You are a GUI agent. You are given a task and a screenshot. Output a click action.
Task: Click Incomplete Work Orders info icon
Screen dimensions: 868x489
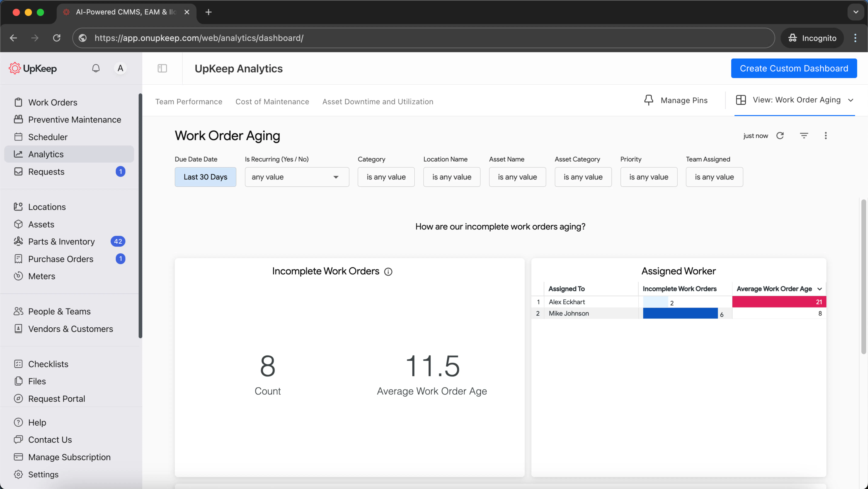pos(388,272)
